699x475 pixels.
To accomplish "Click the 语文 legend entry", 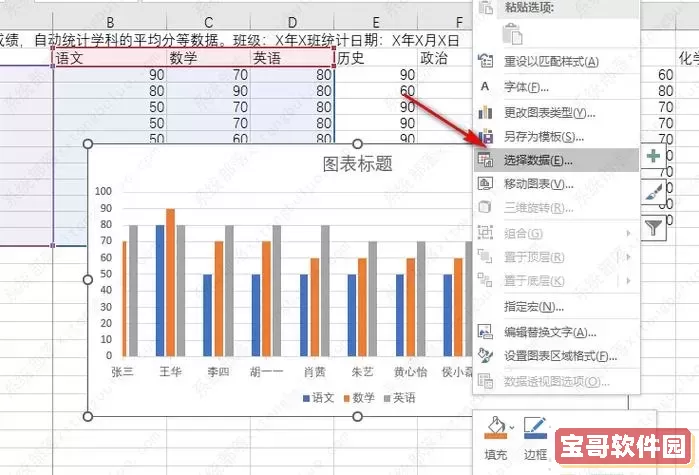I will pos(318,397).
